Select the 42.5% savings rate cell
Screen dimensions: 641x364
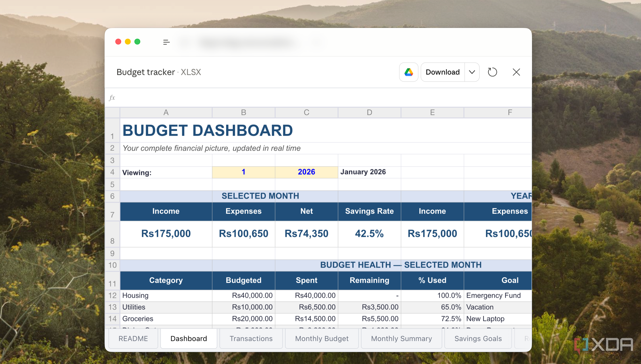[x=369, y=234]
